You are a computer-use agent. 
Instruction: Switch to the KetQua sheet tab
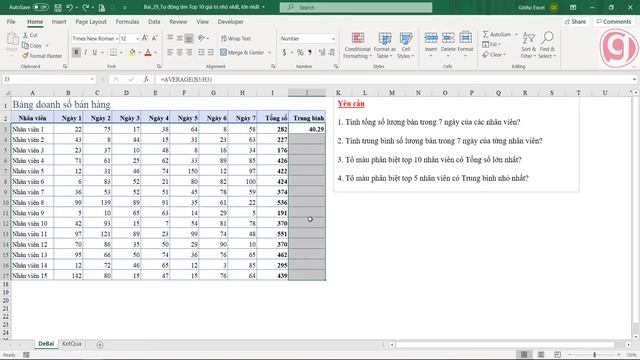[72, 344]
